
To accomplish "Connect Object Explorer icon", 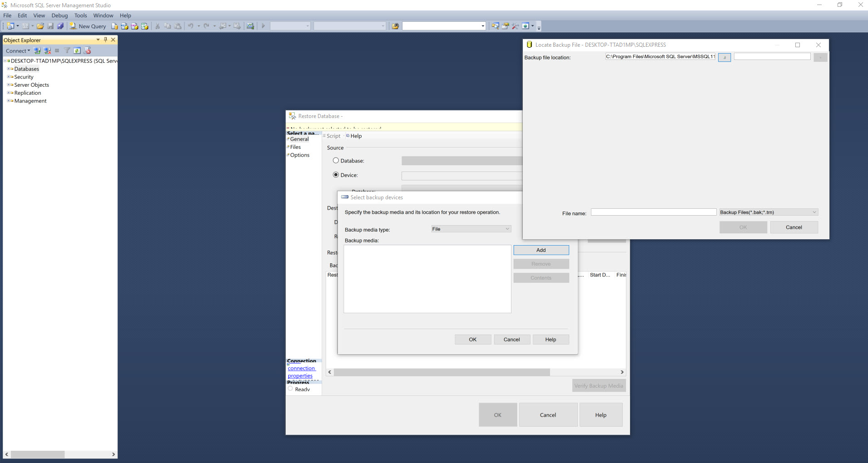I will pos(37,51).
